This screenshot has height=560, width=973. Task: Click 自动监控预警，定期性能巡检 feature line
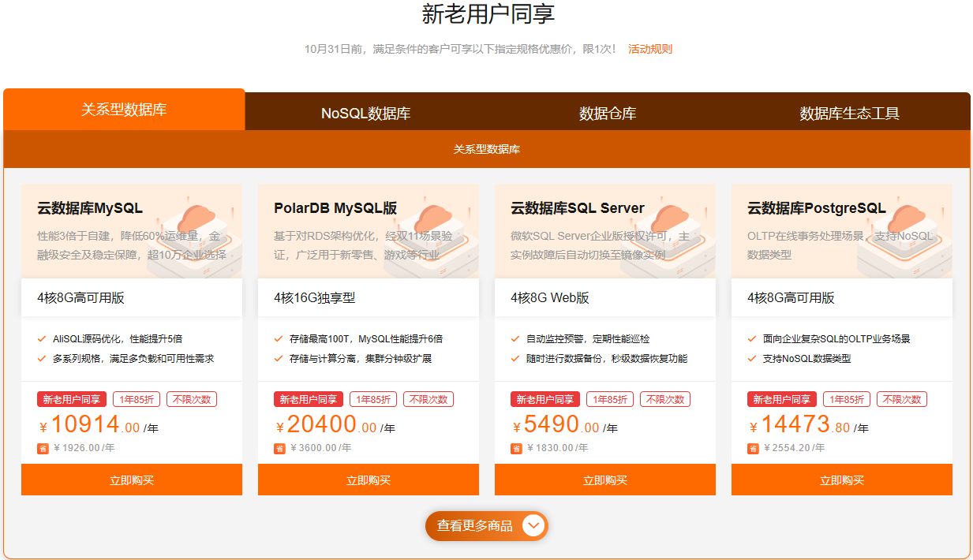pyautogui.click(x=588, y=339)
